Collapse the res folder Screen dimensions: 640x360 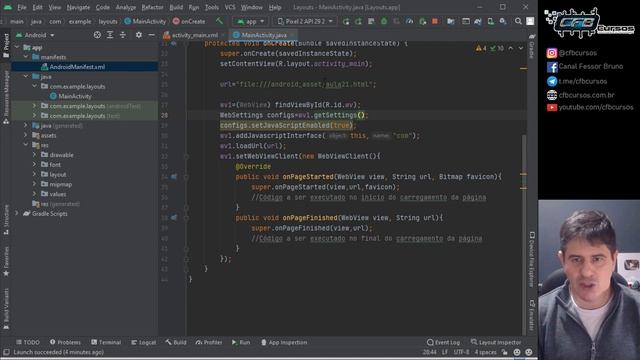point(26,145)
